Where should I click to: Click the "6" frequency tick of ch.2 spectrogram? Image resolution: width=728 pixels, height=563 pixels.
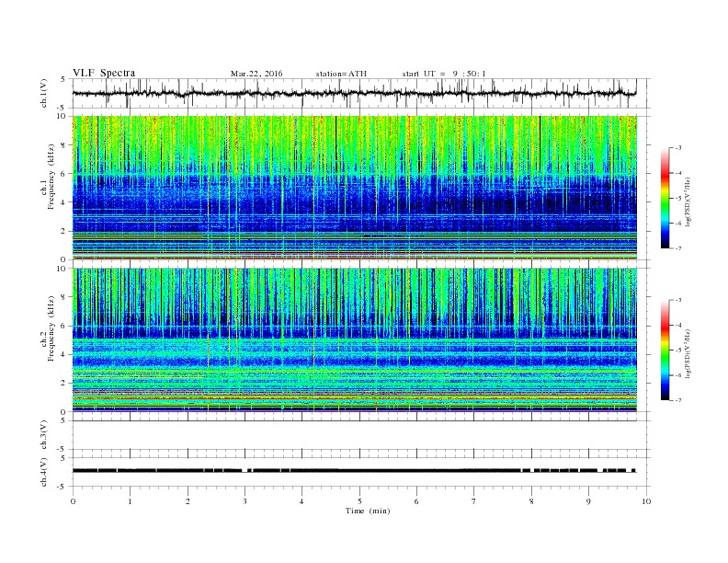pos(63,326)
